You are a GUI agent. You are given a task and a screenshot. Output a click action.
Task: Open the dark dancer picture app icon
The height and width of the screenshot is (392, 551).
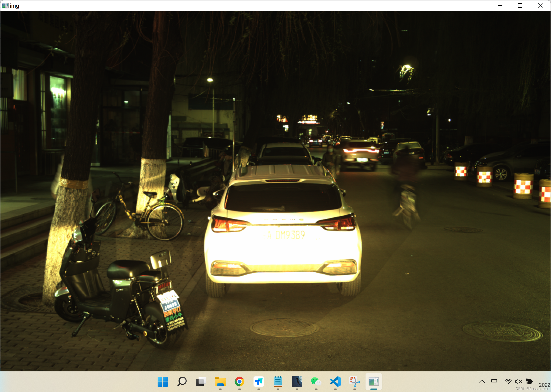(297, 382)
